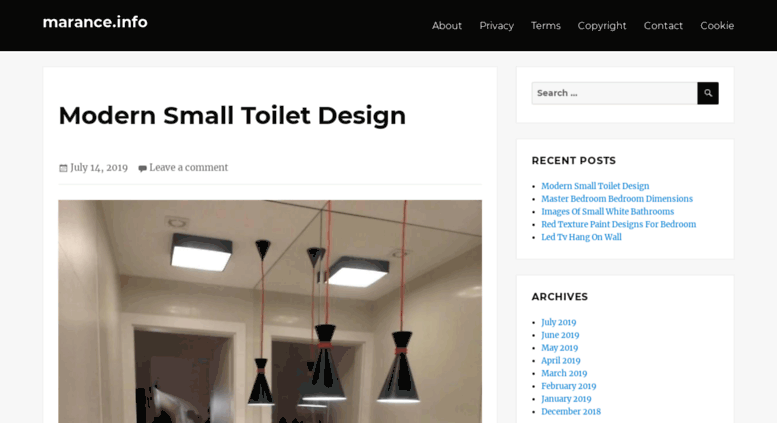Focus the Search input field
This screenshot has width=777, height=423.
coord(614,93)
